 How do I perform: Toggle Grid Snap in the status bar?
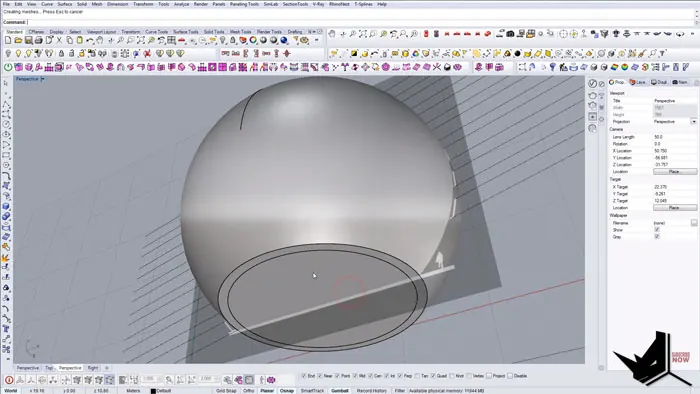click(x=226, y=391)
